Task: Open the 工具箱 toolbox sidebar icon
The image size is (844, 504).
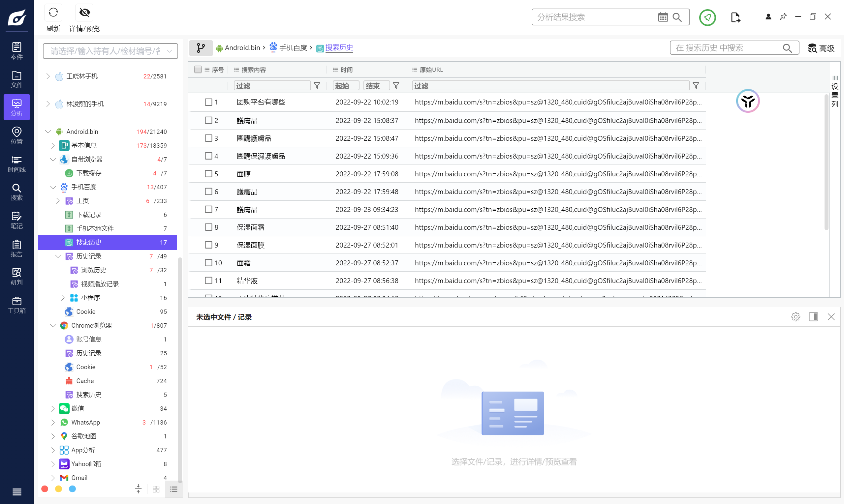Action: (16, 305)
